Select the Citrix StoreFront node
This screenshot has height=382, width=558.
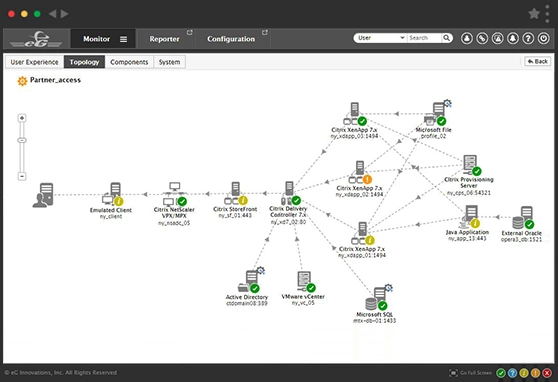point(236,194)
